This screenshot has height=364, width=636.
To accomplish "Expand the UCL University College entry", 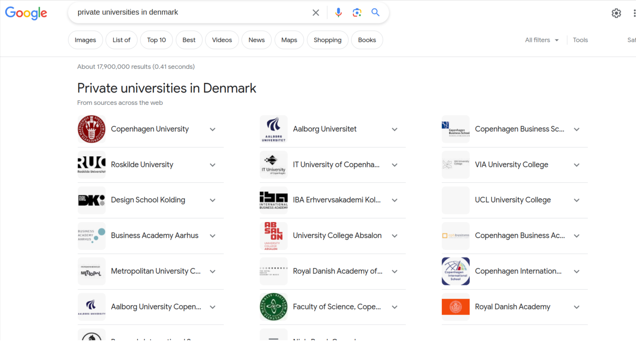I will tap(577, 200).
